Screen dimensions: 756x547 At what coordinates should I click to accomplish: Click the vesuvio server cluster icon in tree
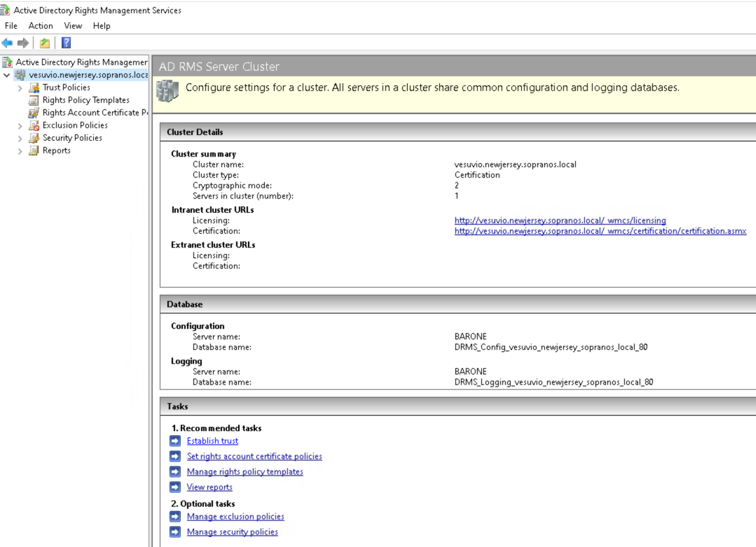(x=20, y=75)
